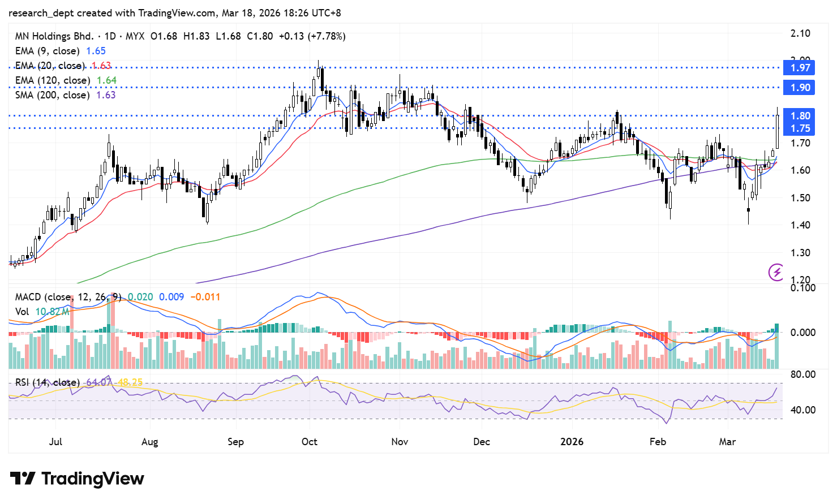The height and width of the screenshot is (504, 837).
Task: Click the TradingView logo icon
Action: point(23,479)
